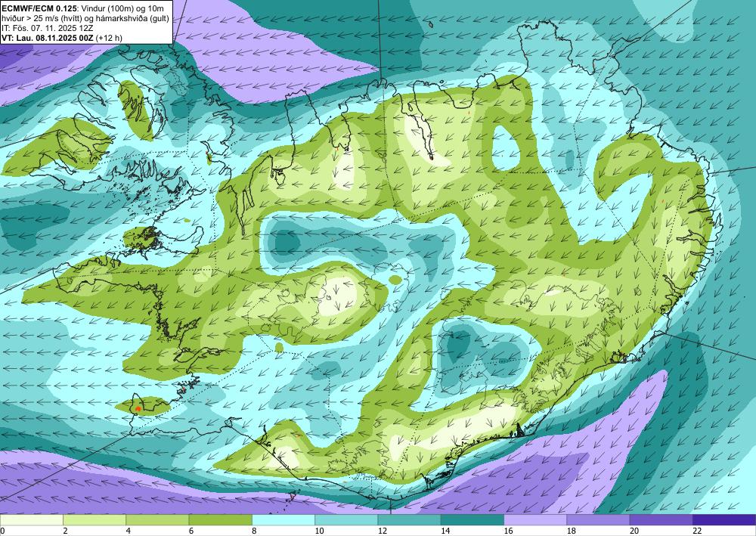
Task: Click the "(+12 h)" forecast offset text
Action: (x=110, y=38)
